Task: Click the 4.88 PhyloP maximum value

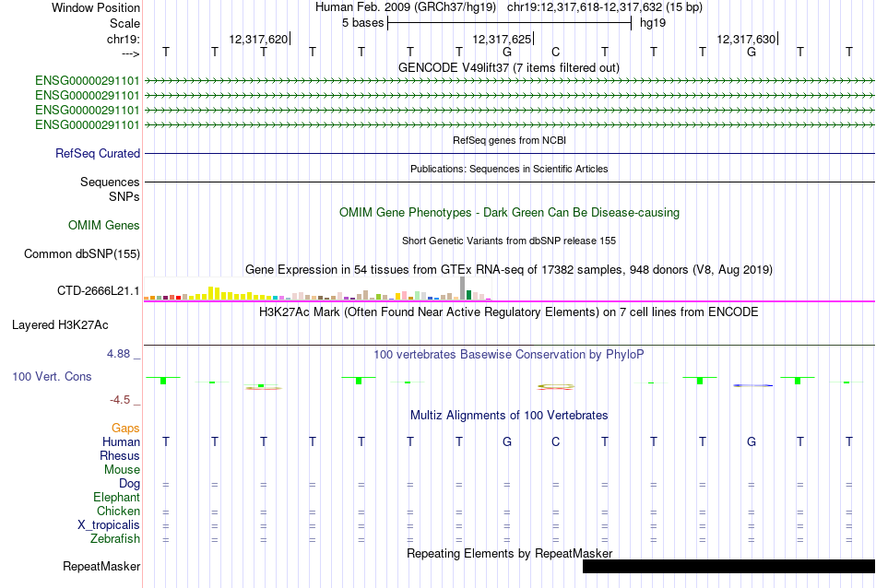Action: click(118, 354)
